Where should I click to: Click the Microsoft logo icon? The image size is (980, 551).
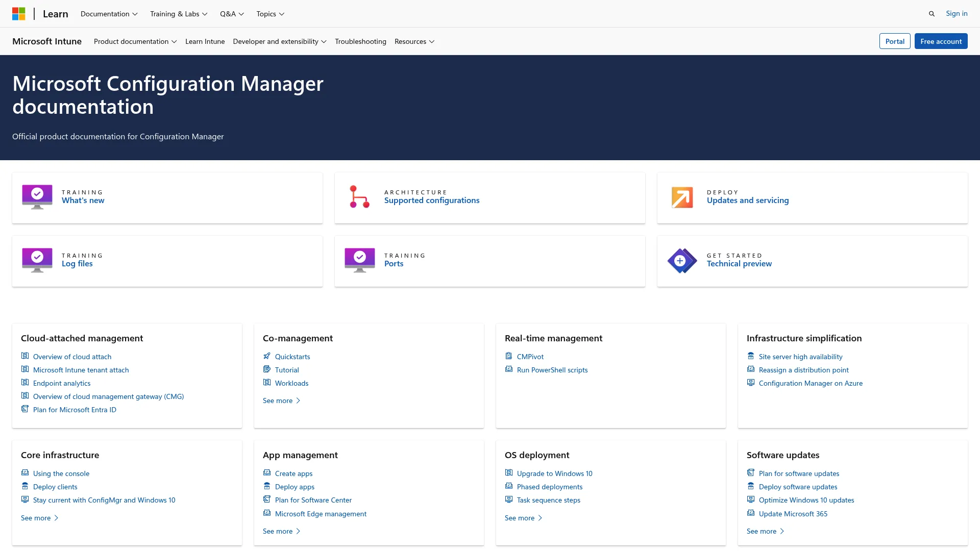[19, 14]
